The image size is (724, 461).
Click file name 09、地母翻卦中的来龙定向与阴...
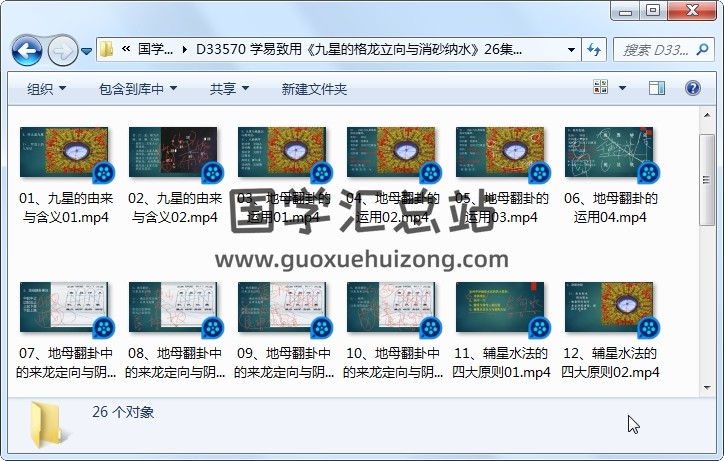point(284,363)
